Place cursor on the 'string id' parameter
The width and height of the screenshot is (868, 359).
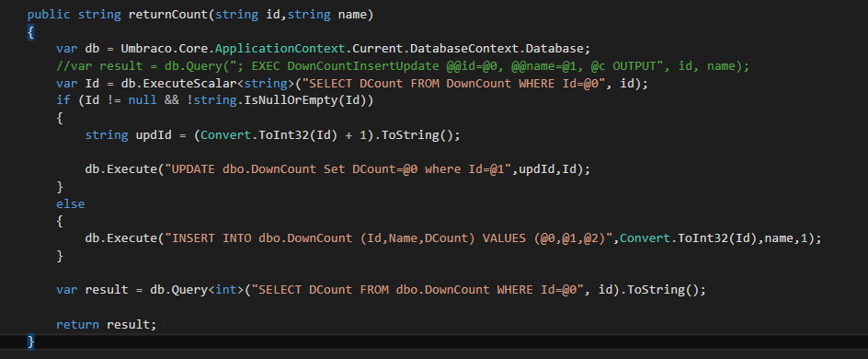pyautogui.click(x=248, y=15)
